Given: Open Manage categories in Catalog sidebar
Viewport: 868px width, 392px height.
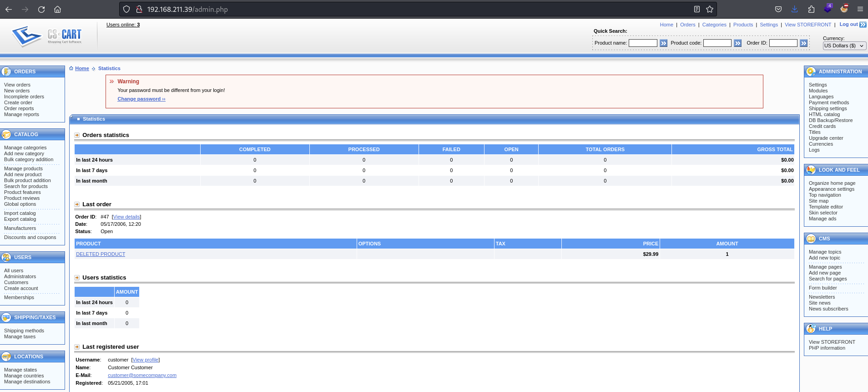Looking at the screenshot, I should [x=25, y=148].
